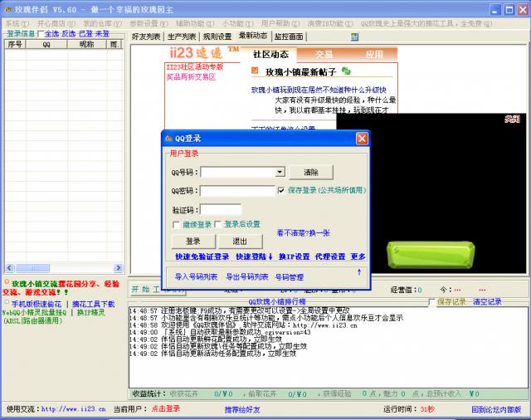The height and width of the screenshot is (420, 531).
Task: Open the http://www.ii23.cn status bar link
Action: tap(74, 409)
